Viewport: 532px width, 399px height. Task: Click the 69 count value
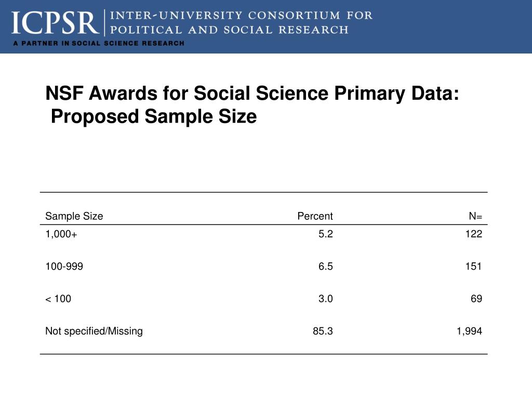point(476,299)
